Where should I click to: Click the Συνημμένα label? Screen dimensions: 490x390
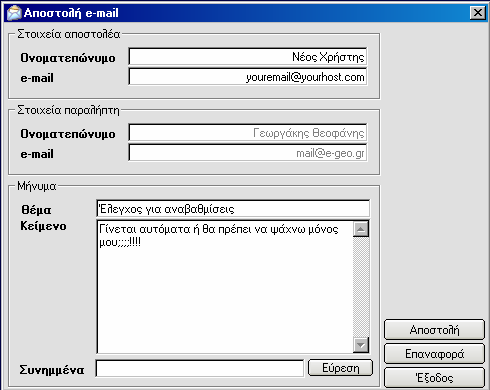(x=52, y=370)
